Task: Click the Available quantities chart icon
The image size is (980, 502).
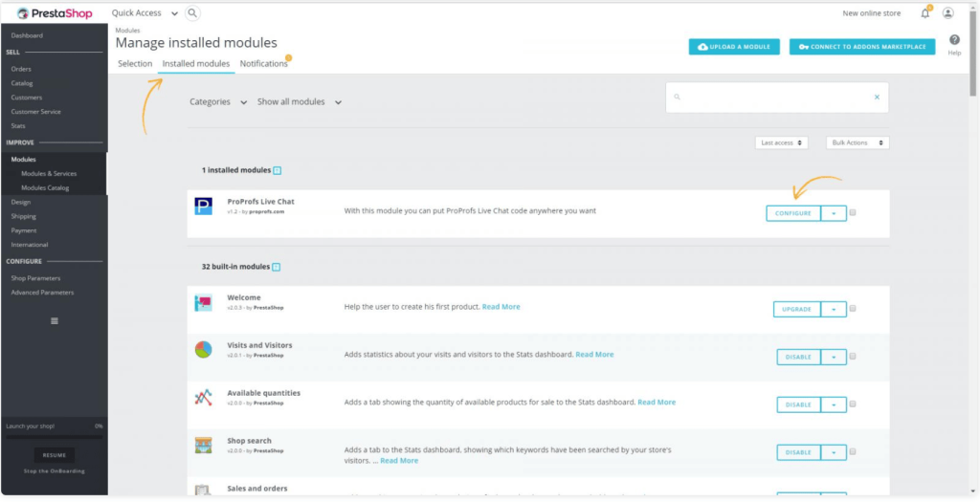Action: pyautogui.click(x=203, y=398)
